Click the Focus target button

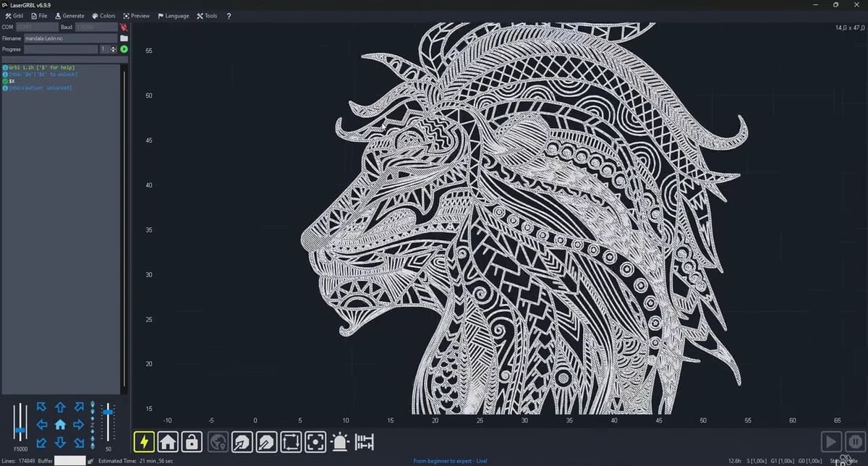[315, 441]
